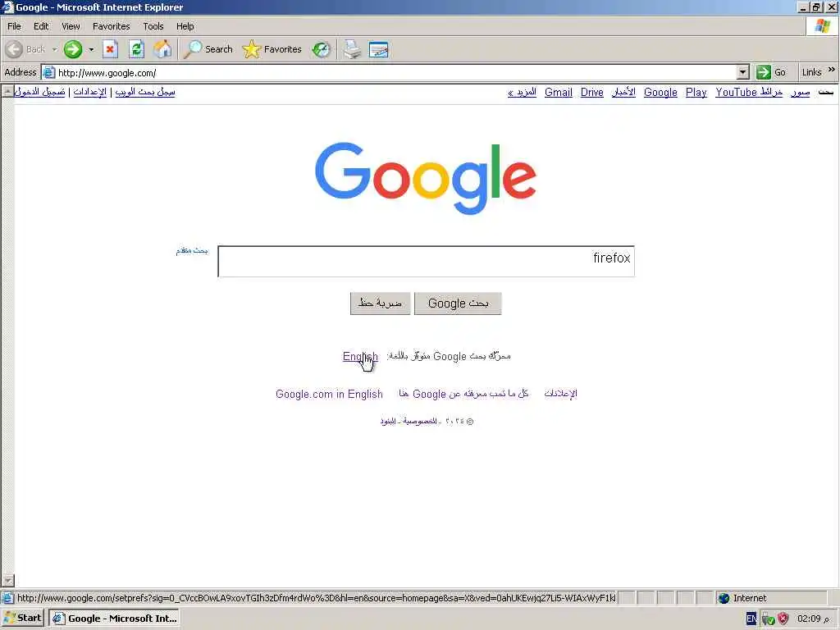Select Google Internet Explorer taskbar button
Image resolution: width=840 pixels, height=630 pixels.
coord(114,619)
